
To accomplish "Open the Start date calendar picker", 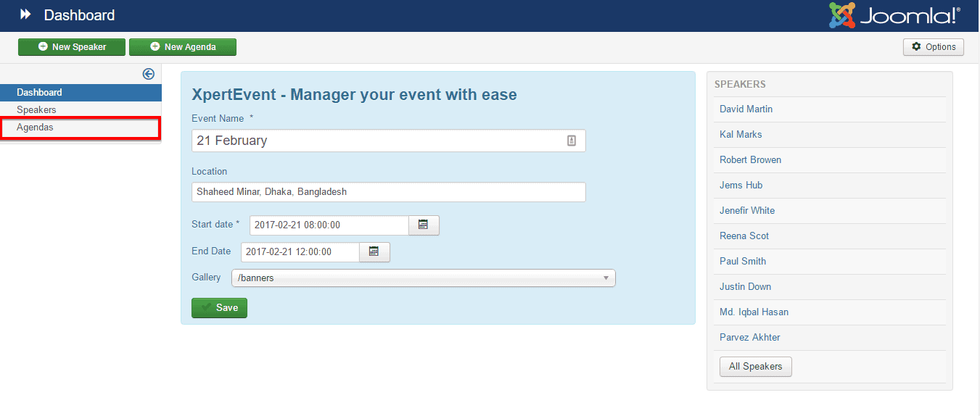I will pos(424,225).
